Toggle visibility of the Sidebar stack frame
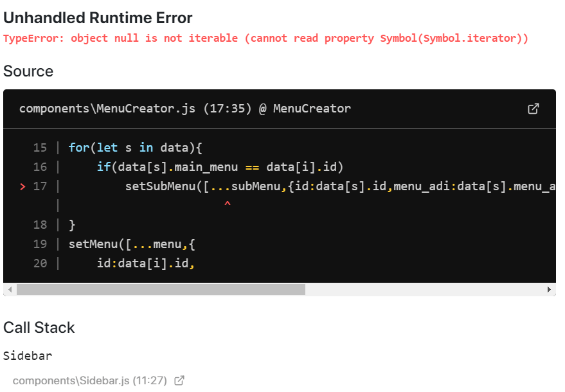The height and width of the screenshot is (392, 565). pyautogui.click(x=28, y=355)
